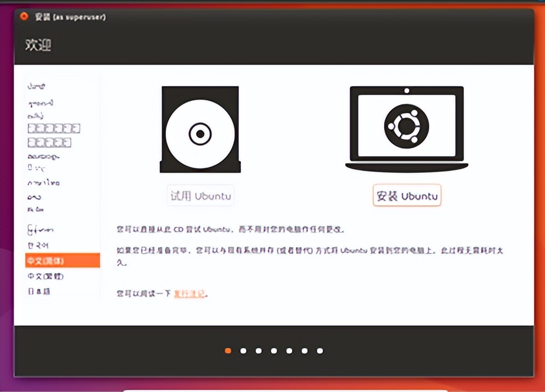Click the third pagination dot

point(258,351)
